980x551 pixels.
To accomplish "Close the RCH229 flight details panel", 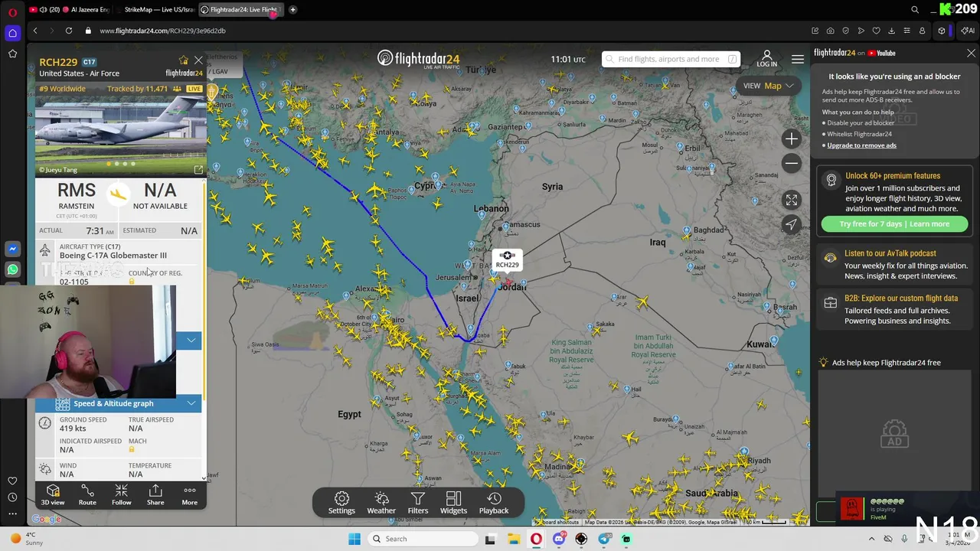I will point(198,60).
